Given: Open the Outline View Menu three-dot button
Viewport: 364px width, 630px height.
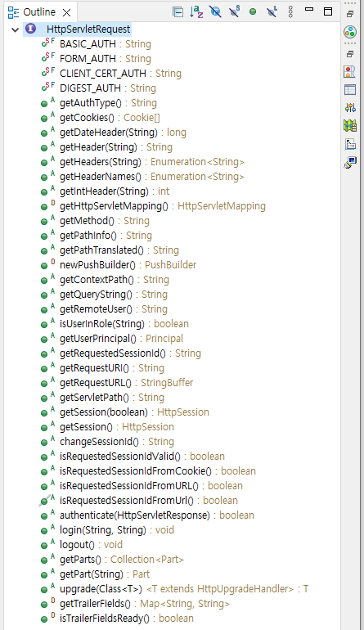Looking at the screenshot, I should [x=290, y=11].
